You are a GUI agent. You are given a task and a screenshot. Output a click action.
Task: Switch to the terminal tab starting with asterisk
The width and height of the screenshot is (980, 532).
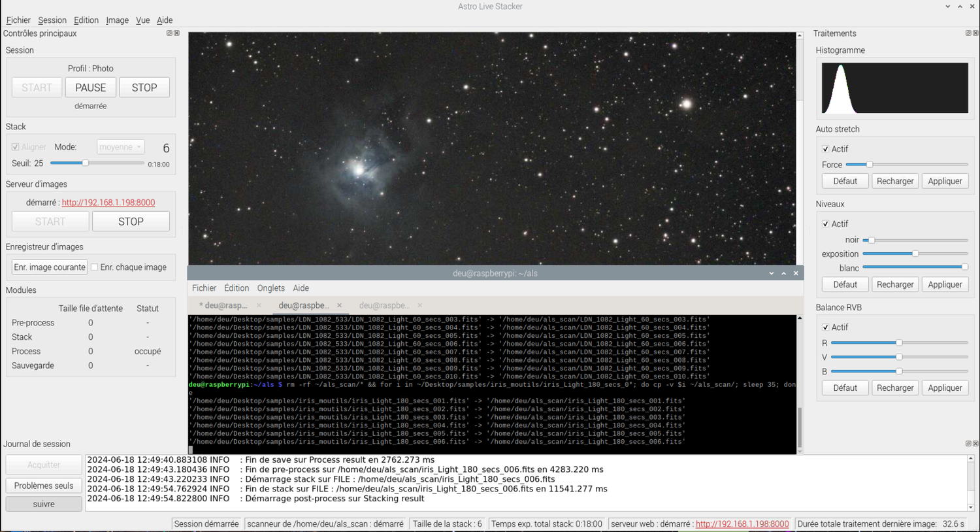[x=224, y=305]
